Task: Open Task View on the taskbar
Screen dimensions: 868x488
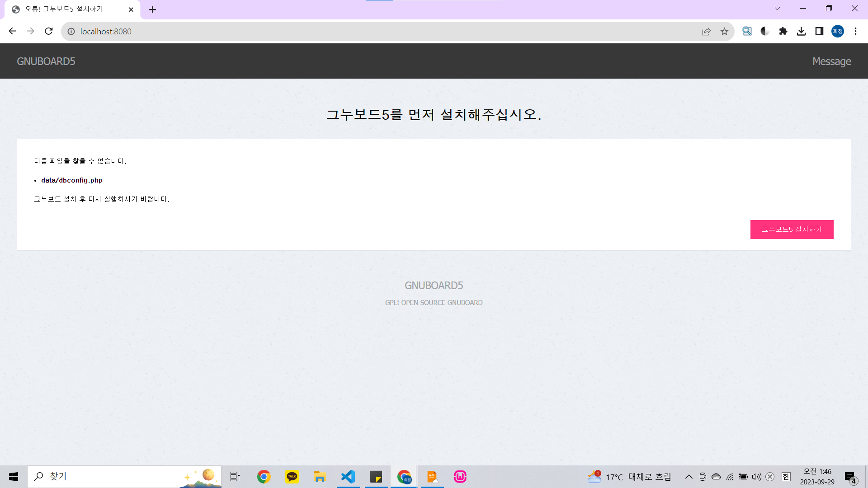Action: [x=235, y=477]
